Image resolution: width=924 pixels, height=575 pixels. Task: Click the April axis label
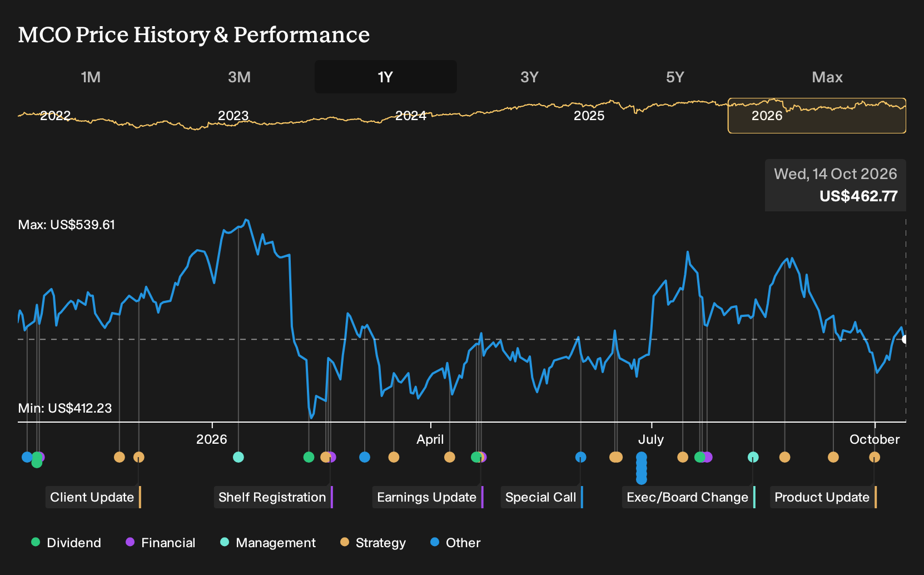430,439
